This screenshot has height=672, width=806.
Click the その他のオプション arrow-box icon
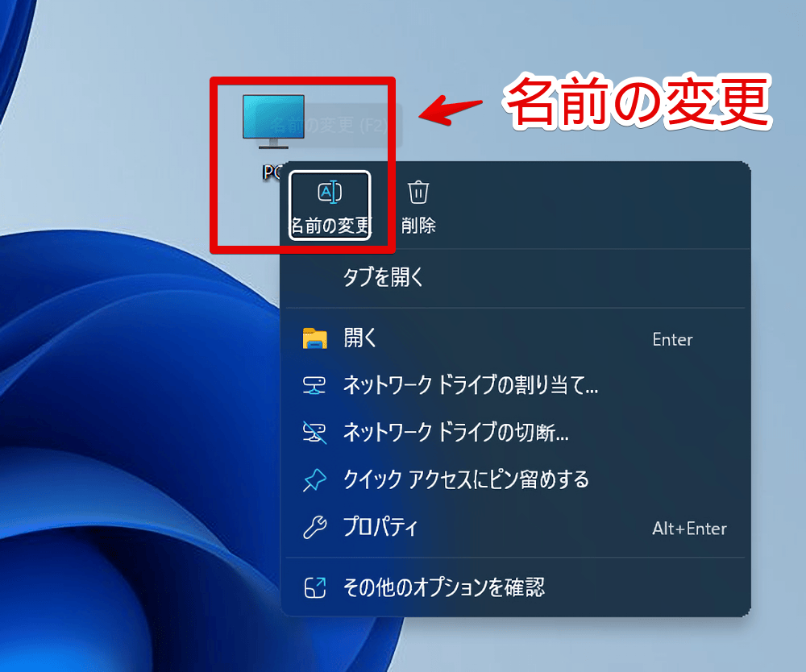click(314, 587)
